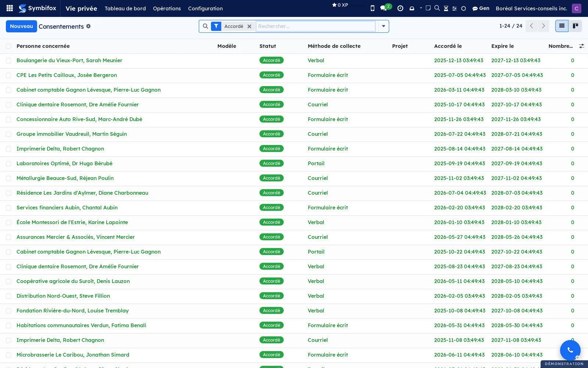Check Boulangerie du Vieux-Port row checkbox

pos(8,61)
